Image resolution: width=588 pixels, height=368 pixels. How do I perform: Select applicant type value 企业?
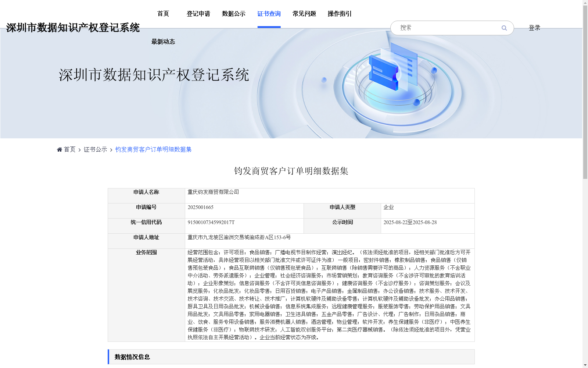click(x=388, y=207)
